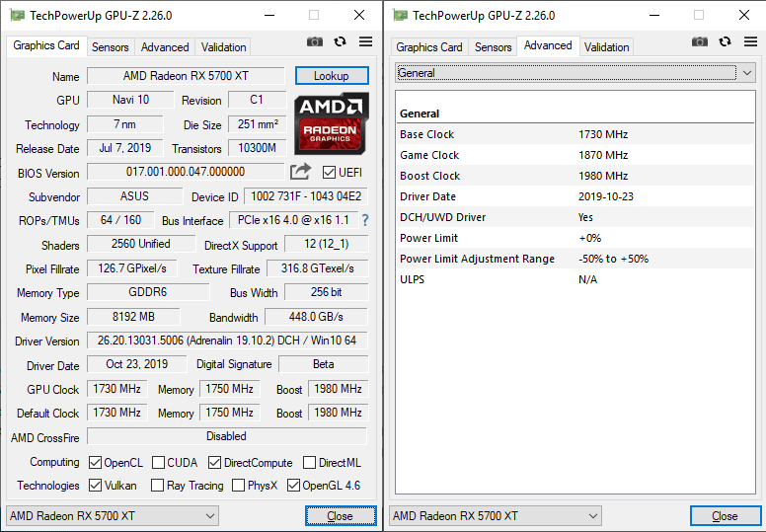Open GPU selector dropdown in left window

coord(113,516)
